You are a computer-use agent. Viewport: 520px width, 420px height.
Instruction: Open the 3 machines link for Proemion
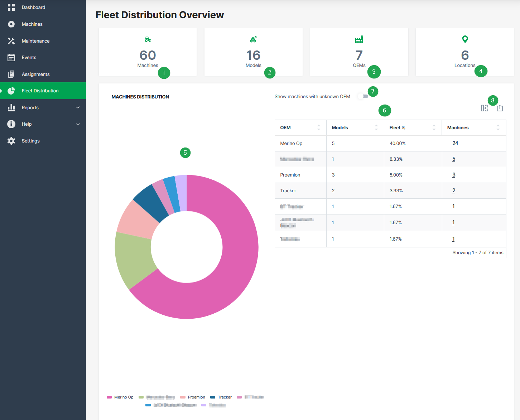point(454,175)
